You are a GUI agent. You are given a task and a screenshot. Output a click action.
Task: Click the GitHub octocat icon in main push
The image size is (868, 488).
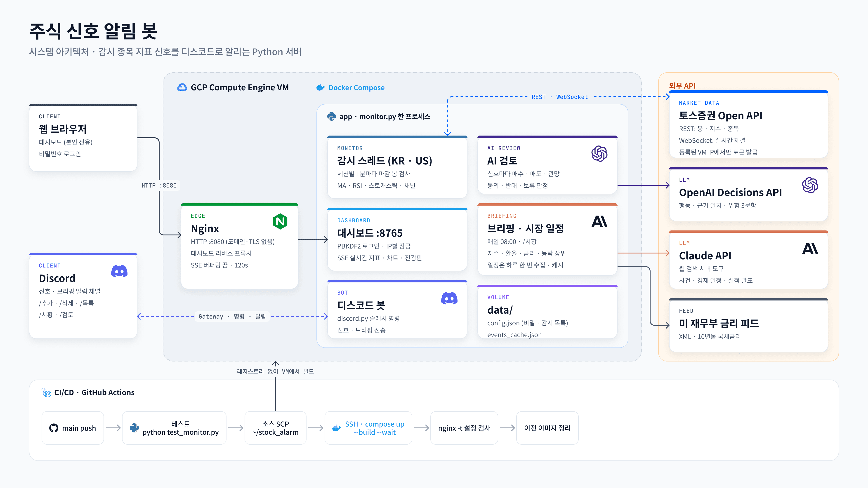pos(54,428)
